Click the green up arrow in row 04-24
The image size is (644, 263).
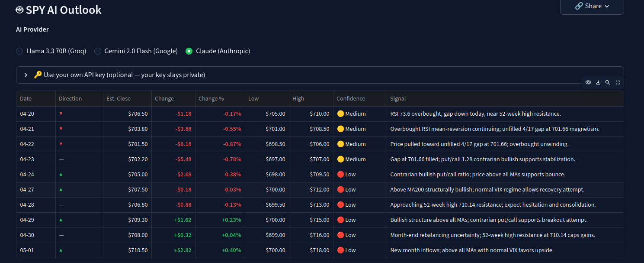pyautogui.click(x=61, y=174)
